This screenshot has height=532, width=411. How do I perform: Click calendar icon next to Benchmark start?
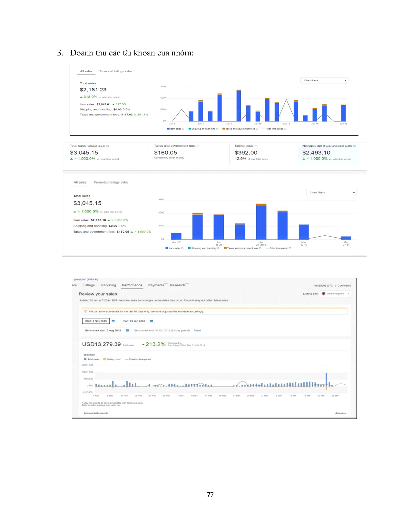127,330
